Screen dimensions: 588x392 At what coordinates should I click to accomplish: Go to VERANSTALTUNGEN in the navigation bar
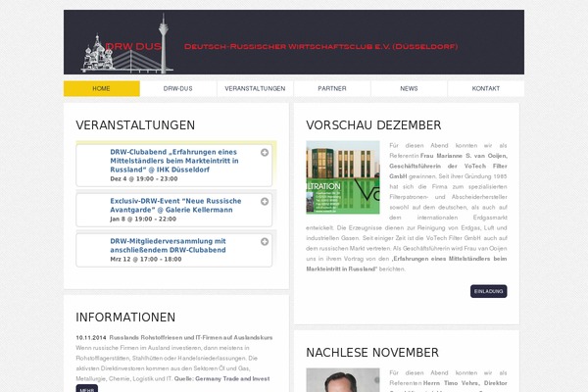point(255,88)
